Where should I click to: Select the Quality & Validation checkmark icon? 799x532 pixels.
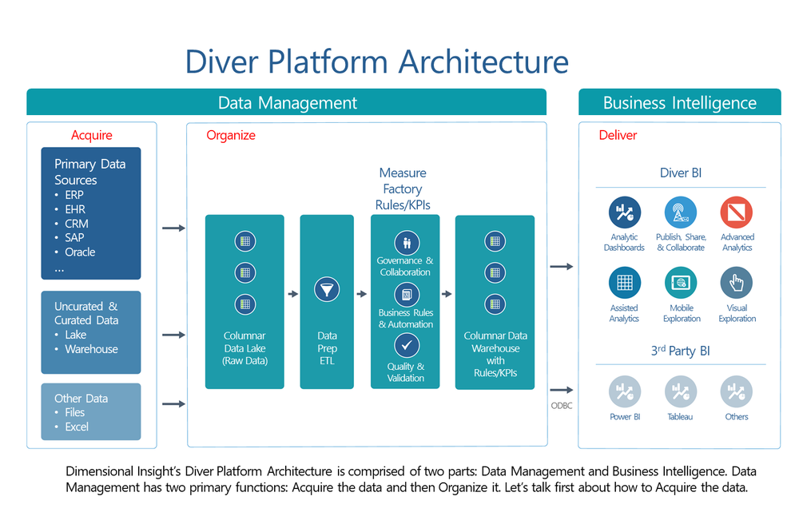pyautogui.click(x=405, y=346)
